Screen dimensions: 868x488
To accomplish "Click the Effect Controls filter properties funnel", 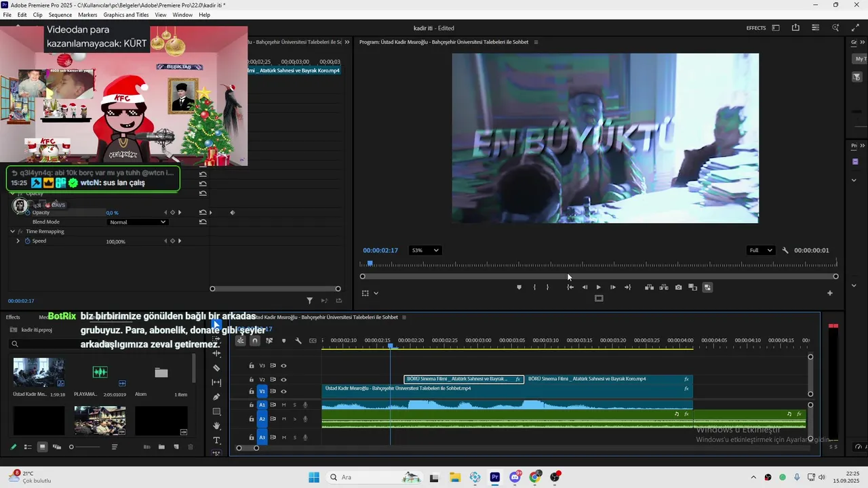I will 310,300.
